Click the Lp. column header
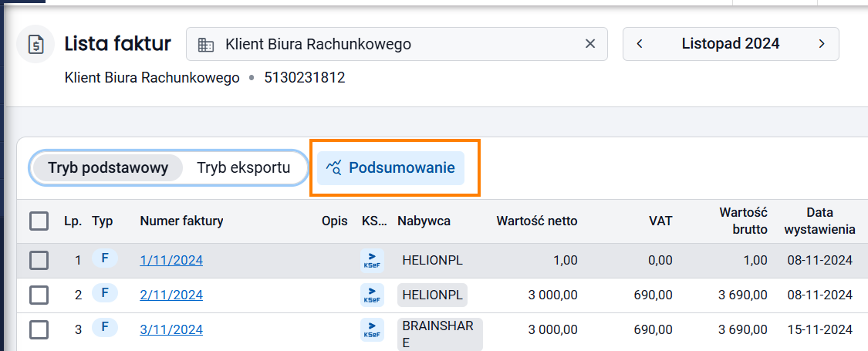 coord(73,221)
